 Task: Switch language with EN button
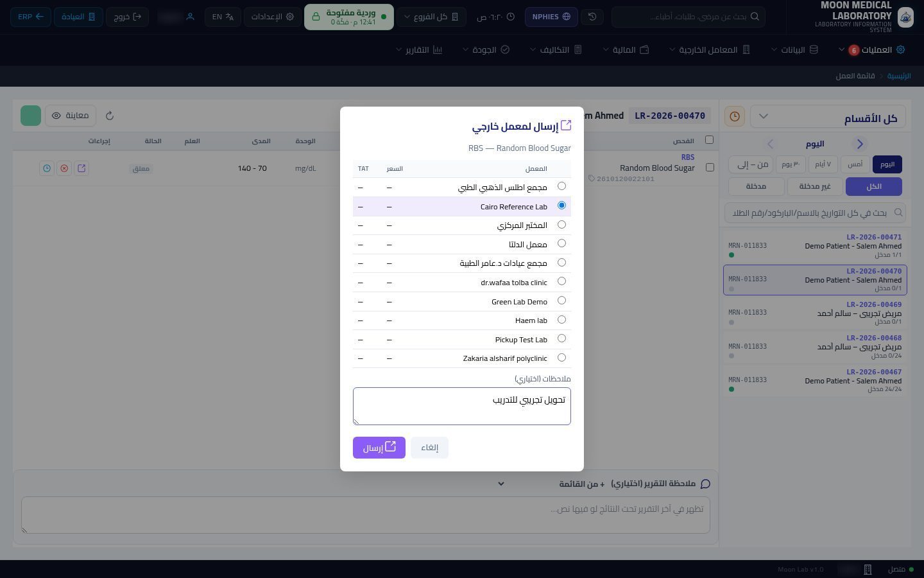(x=223, y=17)
